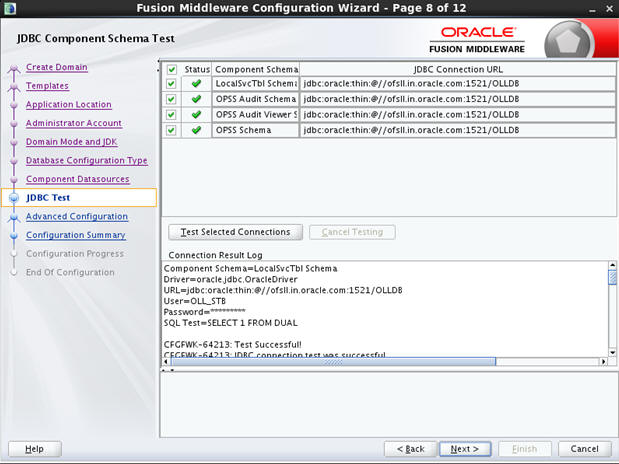Screen dimensions: 619x464
Task: Click the log's vertical scrollbar thumb
Action: coord(612,277)
